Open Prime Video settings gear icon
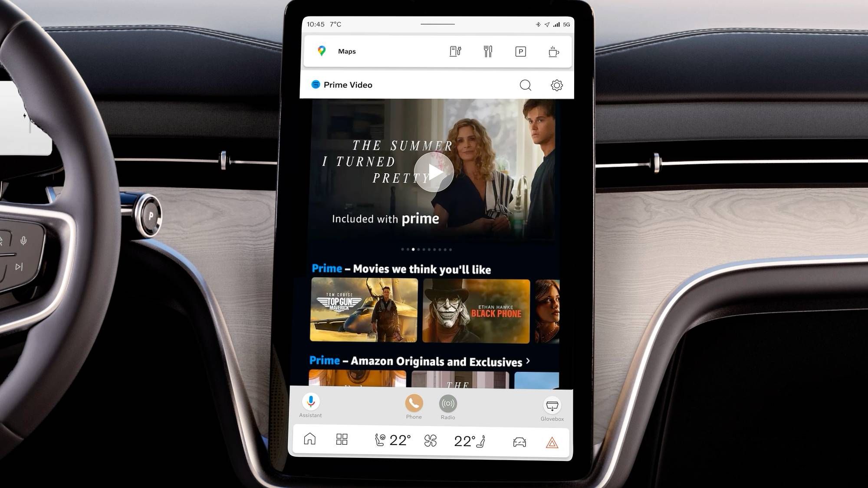Viewport: 868px width, 488px height. pyautogui.click(x=557, y=85)
